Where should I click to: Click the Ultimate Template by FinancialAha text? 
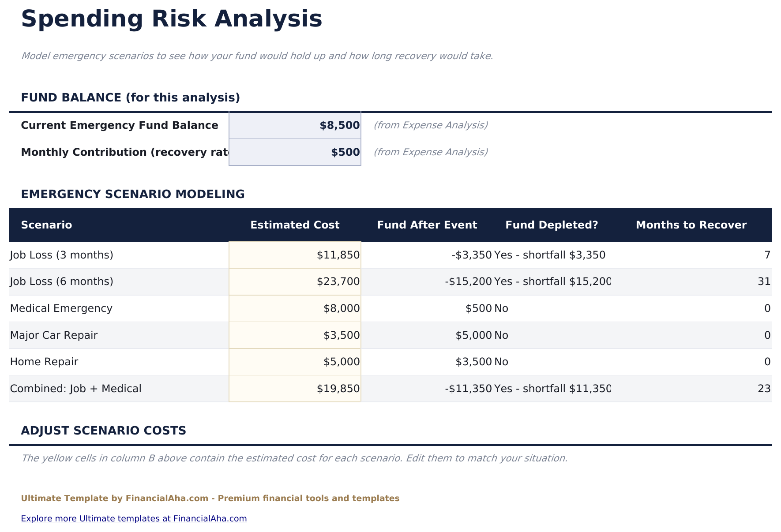pyautogui.click(x=210, y=498)
